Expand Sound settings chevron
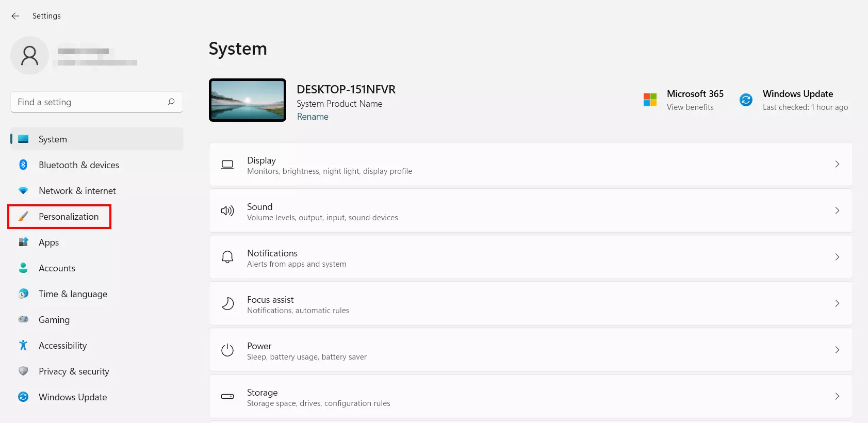 click(x=837, y=210)
